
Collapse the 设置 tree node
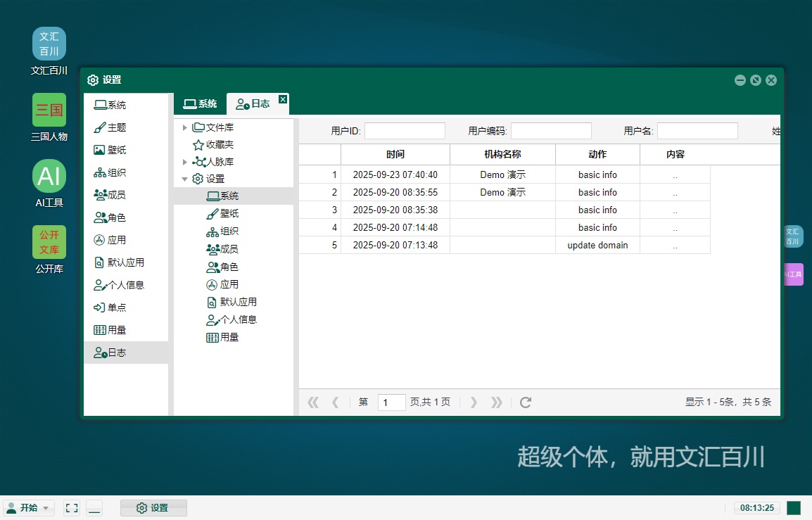tap(185, 179)
